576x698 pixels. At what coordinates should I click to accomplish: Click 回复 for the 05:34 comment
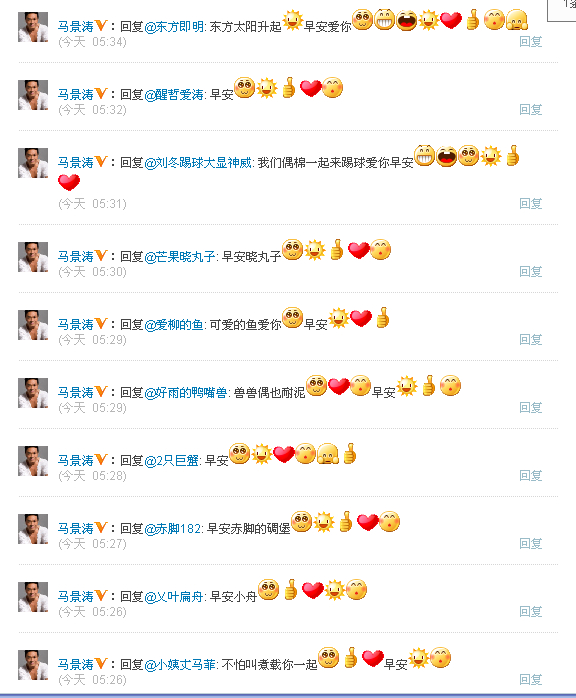[531, 41]
